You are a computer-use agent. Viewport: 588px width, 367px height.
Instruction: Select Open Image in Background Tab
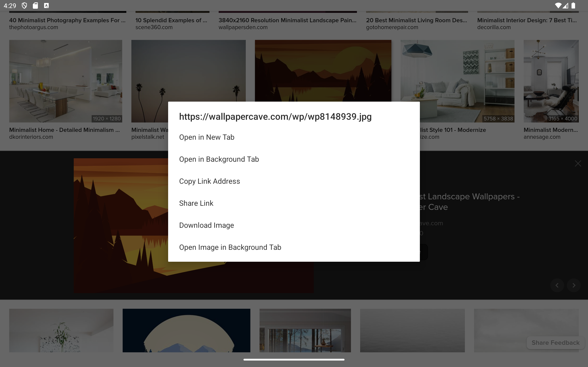pos(230,247)
